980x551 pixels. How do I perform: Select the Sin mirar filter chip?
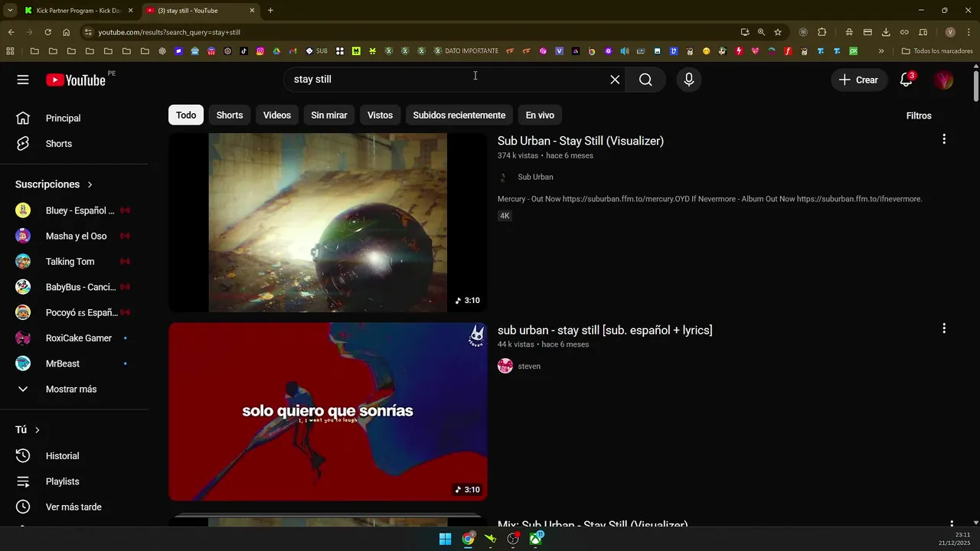329,116
